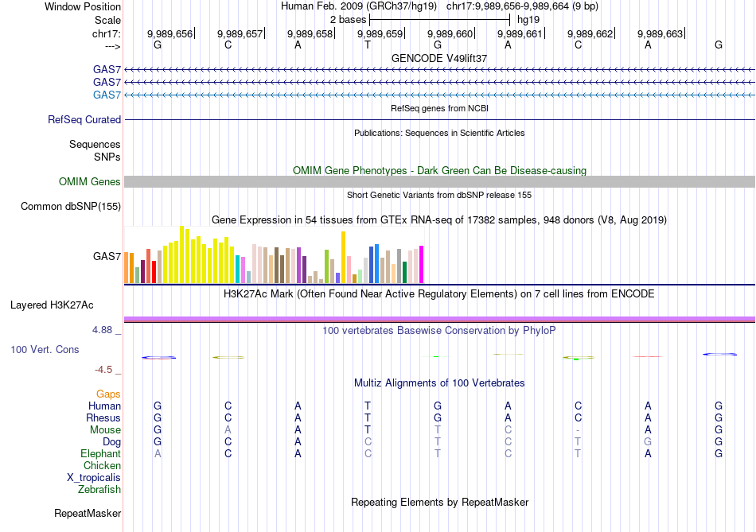The width and height of the screenshot is (756, 532).
Task: Open "Publications: Sequences in Scientific Articles" title
Action: 439,133
